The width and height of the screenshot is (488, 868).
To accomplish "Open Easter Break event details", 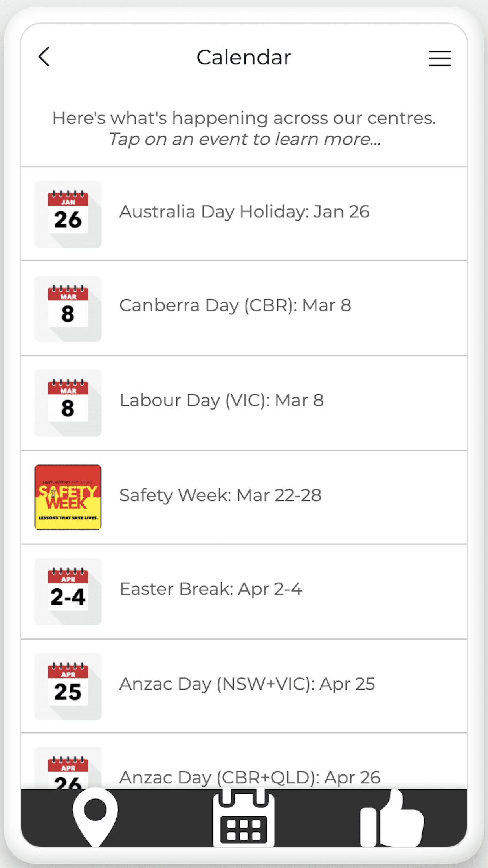I will (x=211, y=589).
